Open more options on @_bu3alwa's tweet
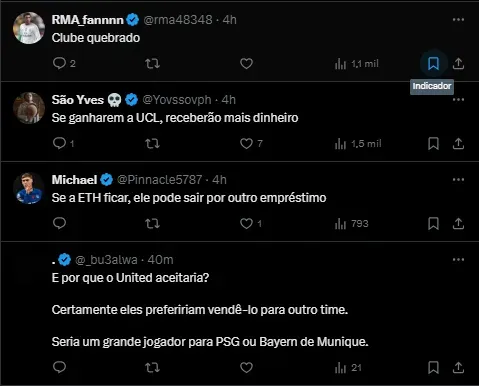The height and width of the screenshot is (386, 479). click(458, 260)
